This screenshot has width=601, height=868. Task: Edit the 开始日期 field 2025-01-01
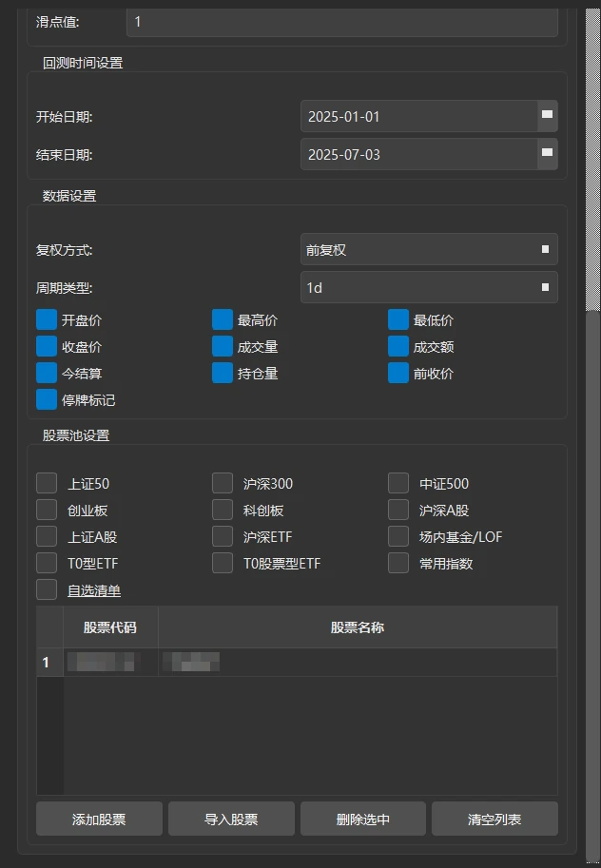coord(418,116)
